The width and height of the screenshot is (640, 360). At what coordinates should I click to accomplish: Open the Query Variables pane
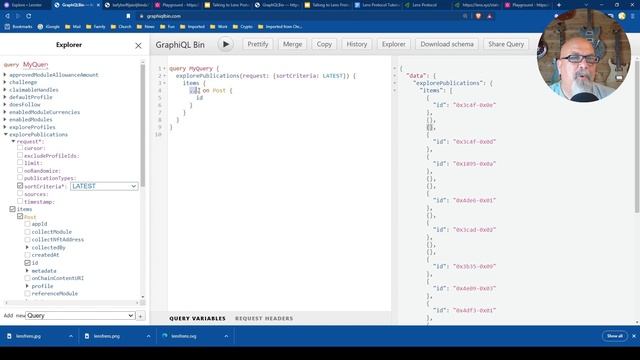click(x=198, y=318)
